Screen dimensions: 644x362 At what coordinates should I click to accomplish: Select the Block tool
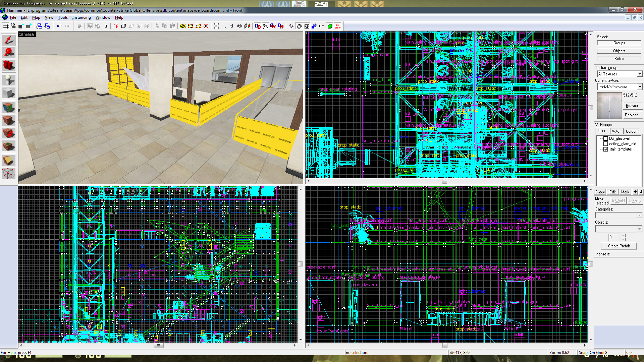click(x=9, y=93)
